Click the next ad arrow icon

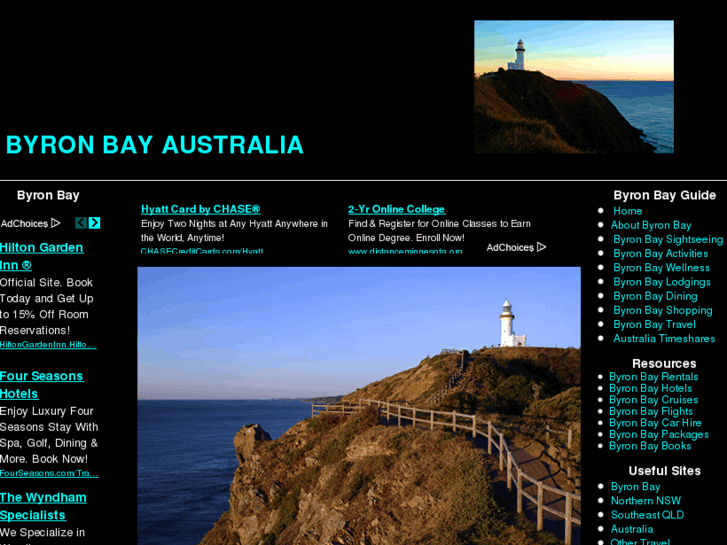point(95,223)
